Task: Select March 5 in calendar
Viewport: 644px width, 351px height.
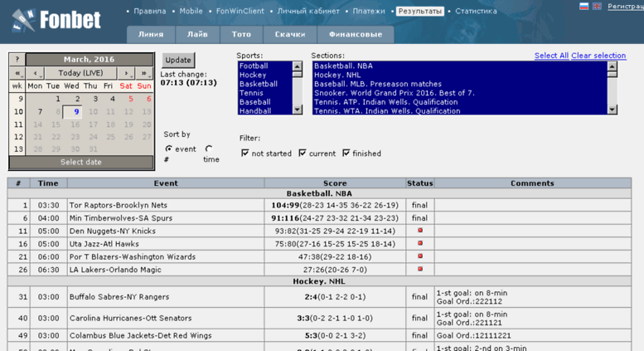Action: (x=131, y=99)
